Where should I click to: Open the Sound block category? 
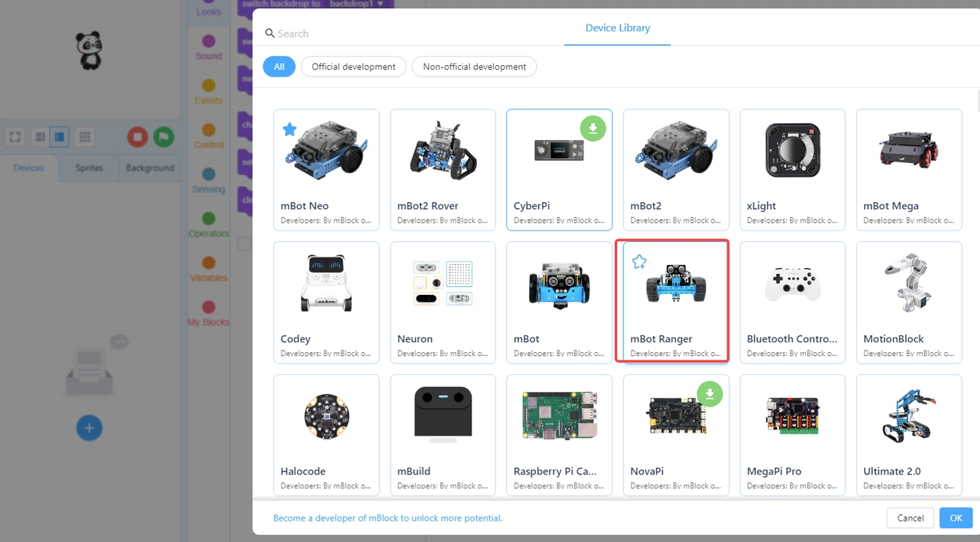(208, 47)
